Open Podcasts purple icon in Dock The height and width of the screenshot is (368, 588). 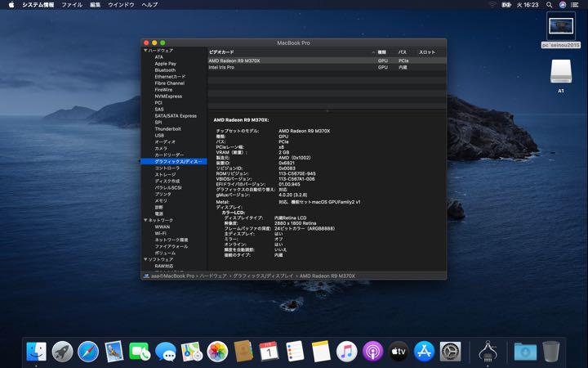(372, 352)
